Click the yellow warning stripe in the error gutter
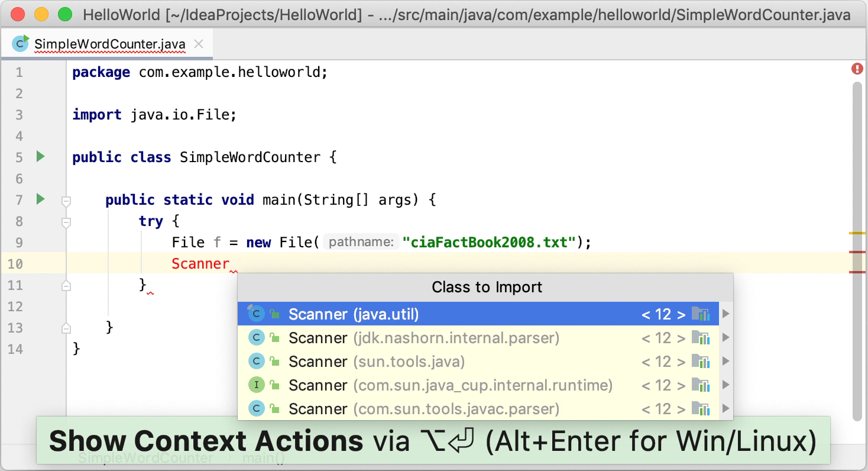Screen dimensions: 868x471 [857, 234]
